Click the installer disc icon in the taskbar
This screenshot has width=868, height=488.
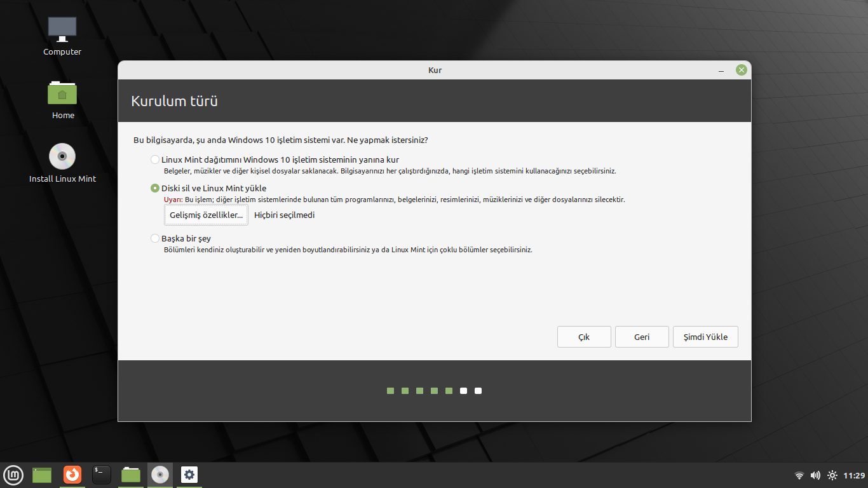coord(160,475)
